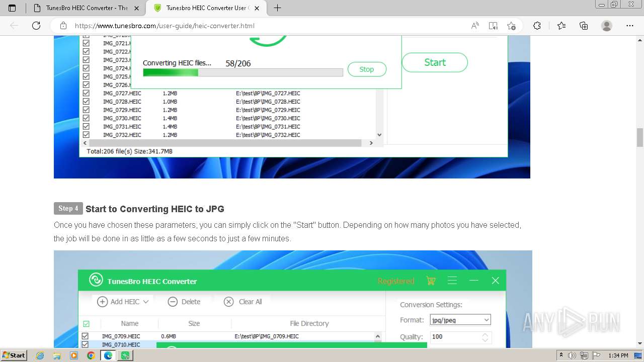This screenshot has width=644, height=362.
Task: Close the User Guide tab
Action: pos(257,8)
